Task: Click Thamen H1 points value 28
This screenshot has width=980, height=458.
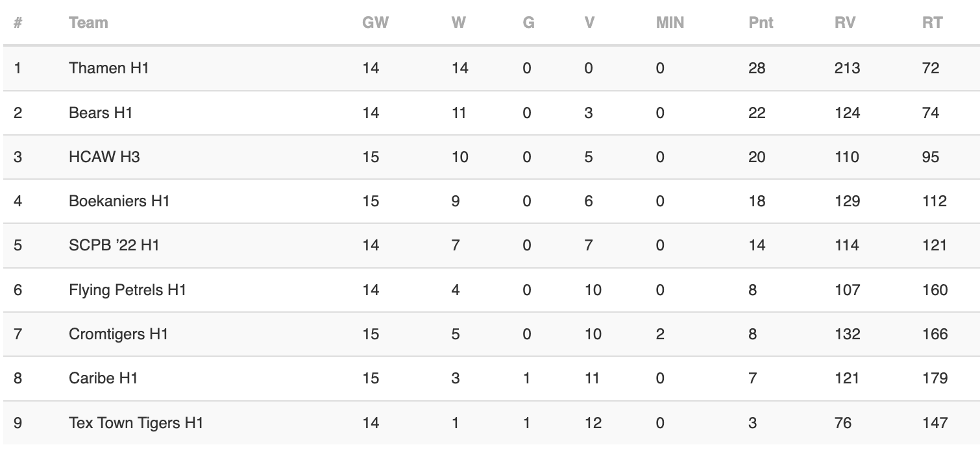Action: 757,68
